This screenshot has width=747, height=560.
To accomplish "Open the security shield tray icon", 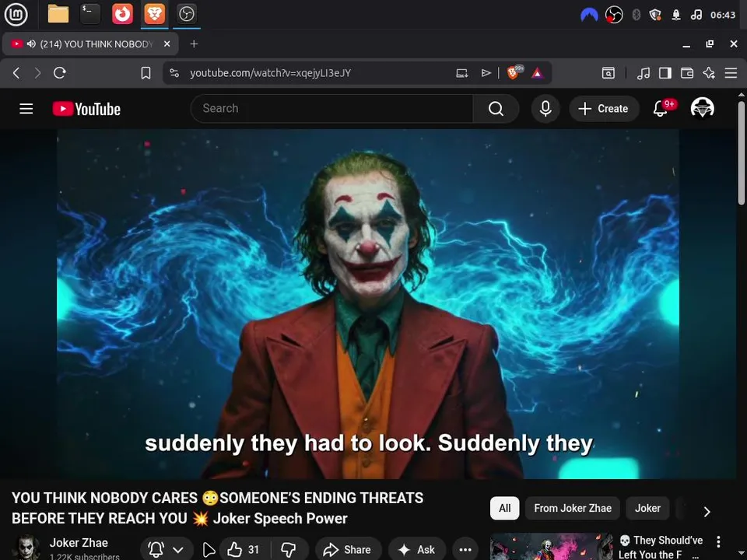I will [655, 15].
